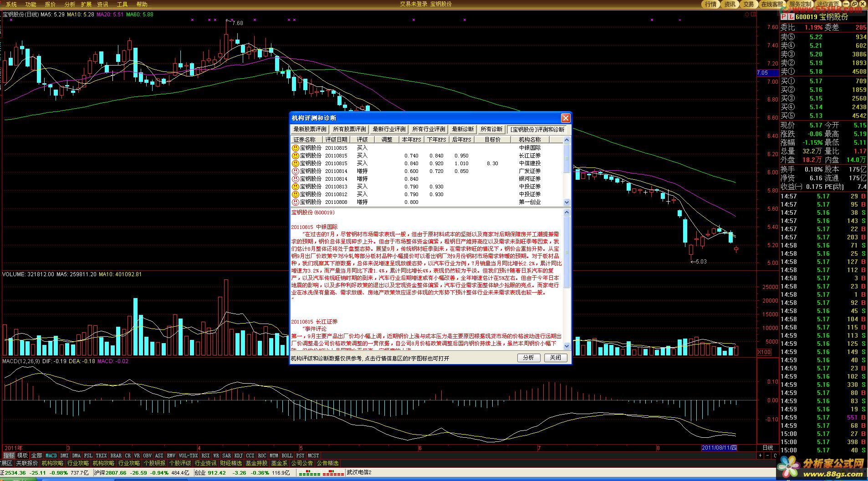Click the face icon in the 银河证券 row

pyautogui.click(x=295, y=179)
